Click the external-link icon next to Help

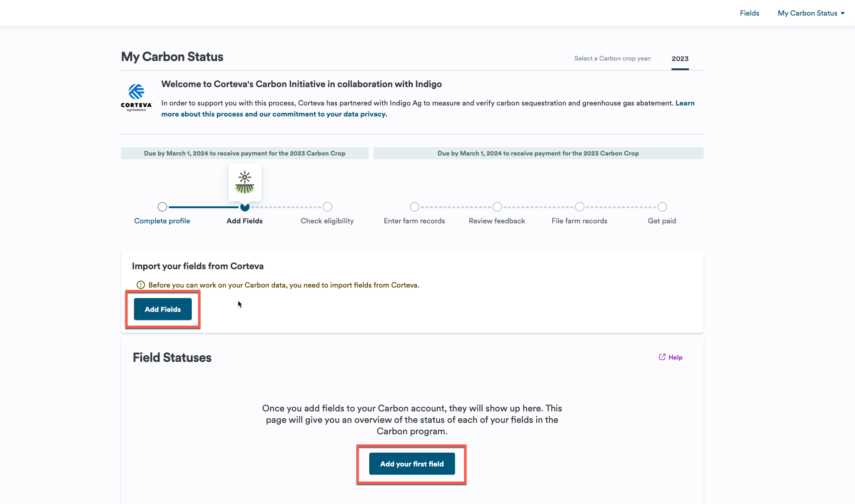point(661,357)
